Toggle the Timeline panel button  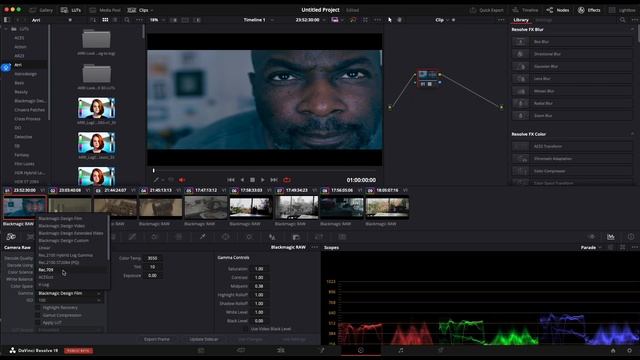tap(525, 10)
